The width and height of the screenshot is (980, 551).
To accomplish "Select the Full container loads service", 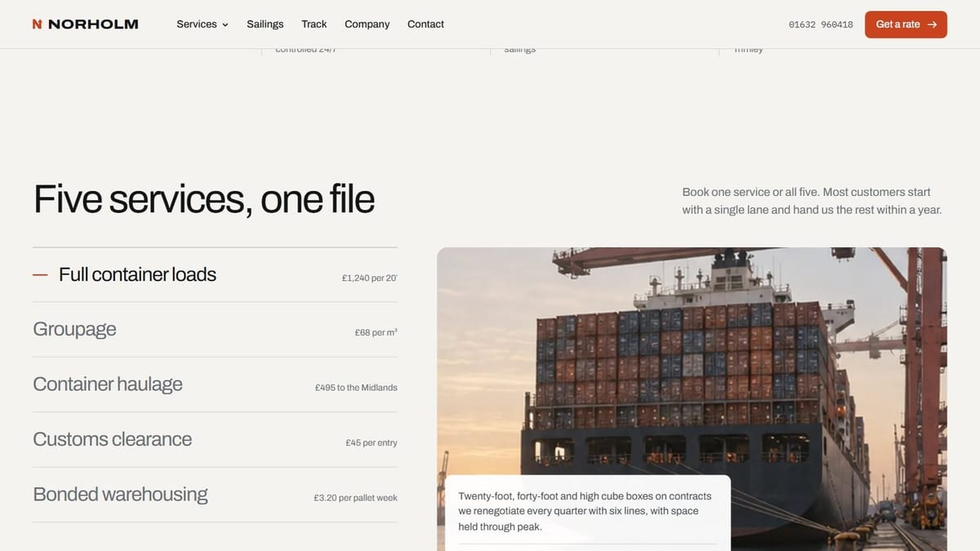I will (215, 274).
